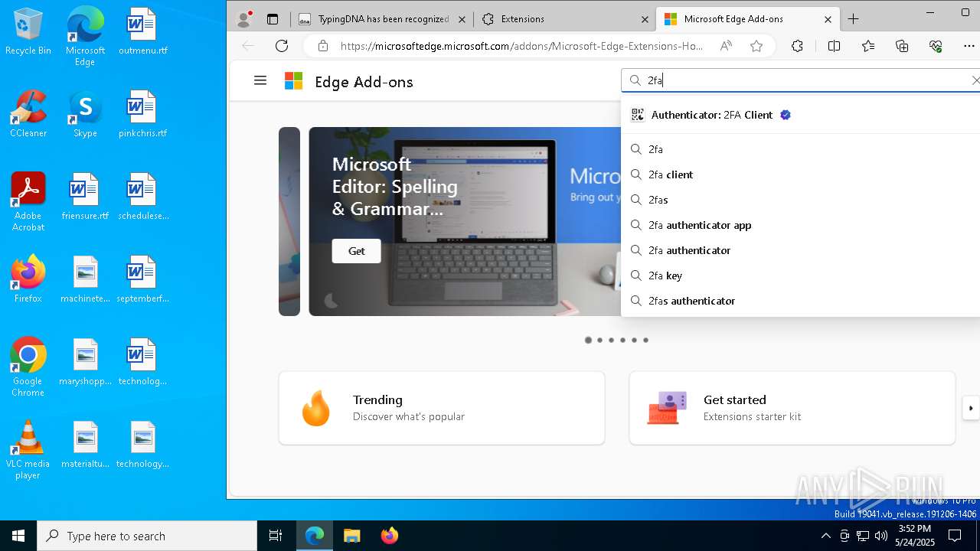Open the Favorites list icon
980x551 pixels.
pyautogui.click(x=868, y=46)
